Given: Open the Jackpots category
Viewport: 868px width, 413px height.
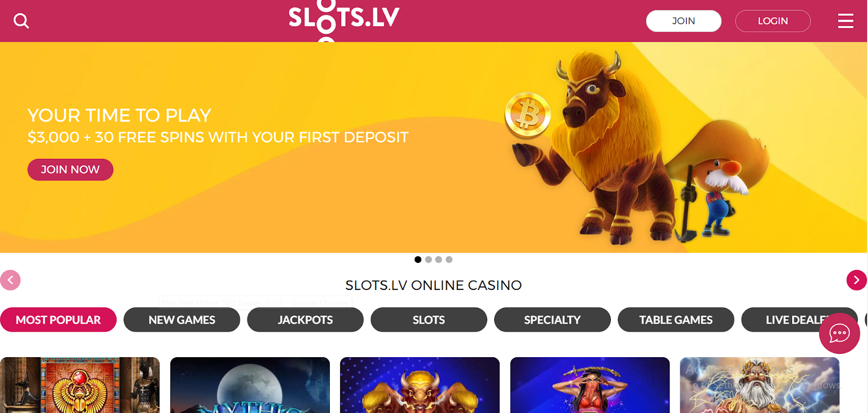Looking at the screenshot, I should 305,320.
